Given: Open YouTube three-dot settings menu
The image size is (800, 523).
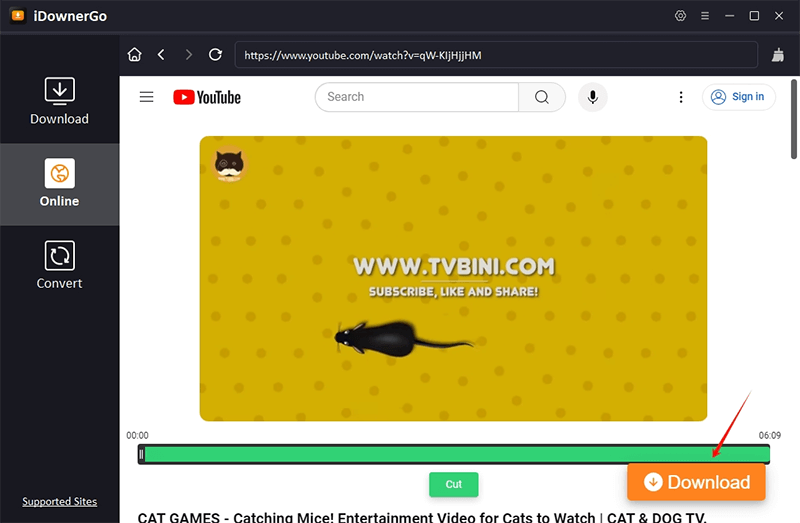Looking at the screenshot, I should (x=681, y=97).
